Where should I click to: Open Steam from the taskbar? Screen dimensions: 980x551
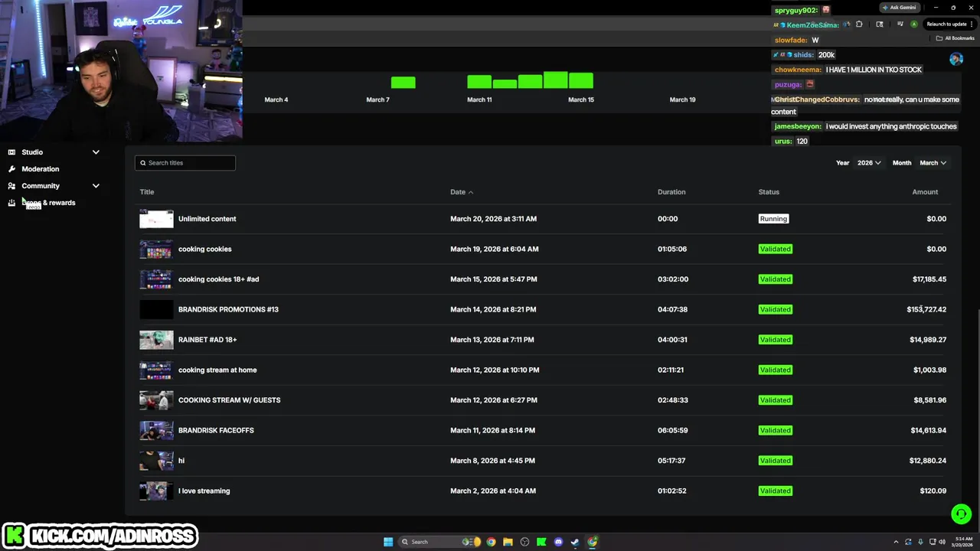(575, 542)
